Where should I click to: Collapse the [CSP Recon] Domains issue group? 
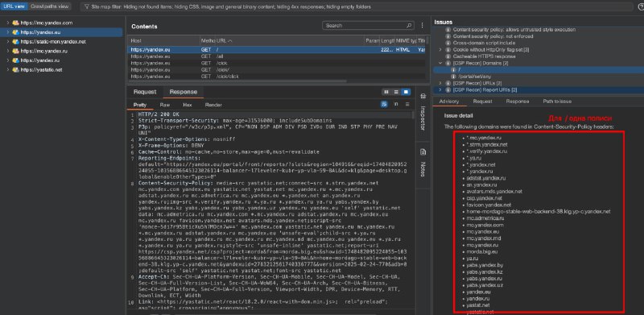(x=440, y=63)
